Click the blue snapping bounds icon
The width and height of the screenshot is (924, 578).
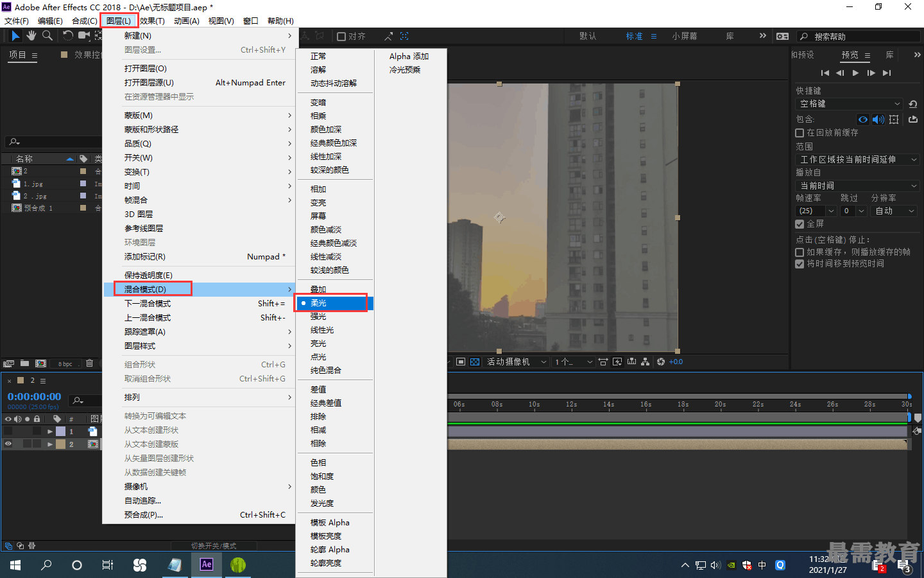tap(404, 36)
